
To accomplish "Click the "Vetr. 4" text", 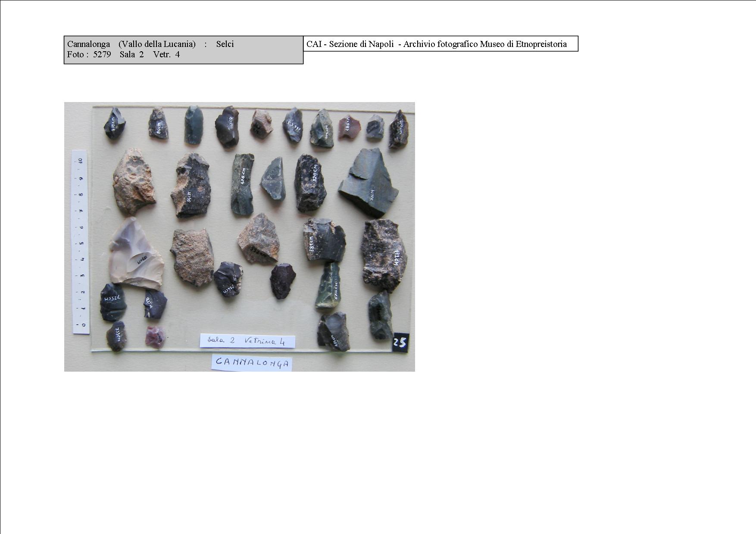I will tap(166, 54).
